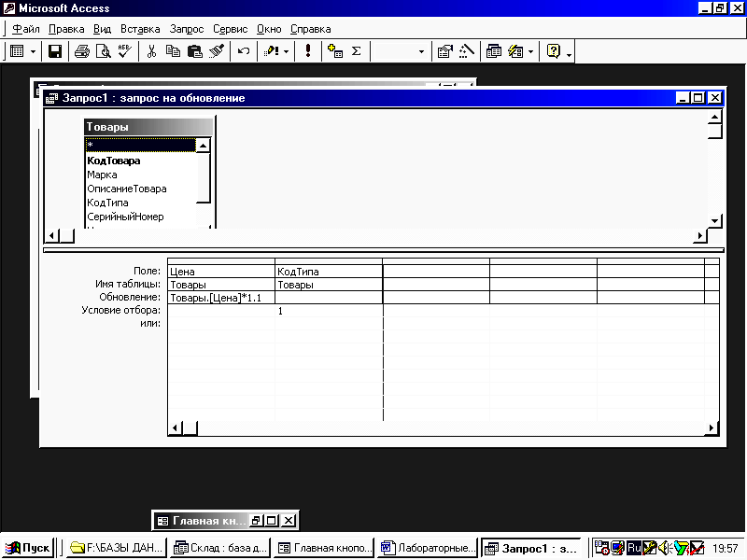Click the update cell Товары.[Цена]*1.1

[x=221, y=298]
